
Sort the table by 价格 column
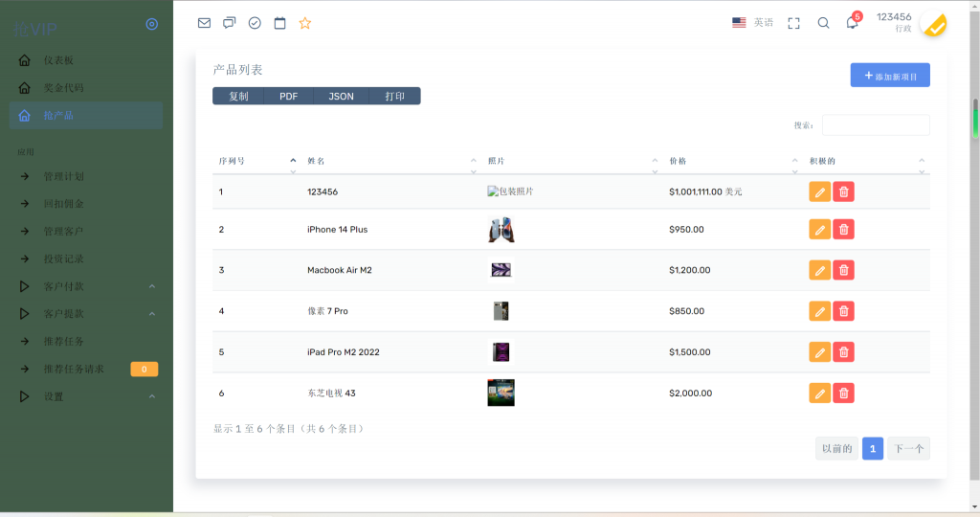[x=732, y=161]
